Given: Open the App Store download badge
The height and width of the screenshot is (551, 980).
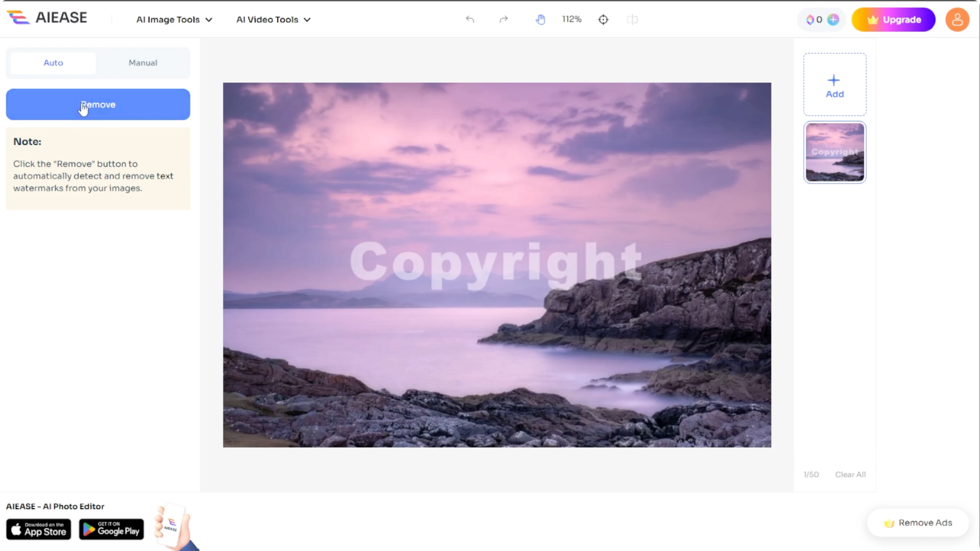Looking at the screenshot, I should click(x=38, y=529).
